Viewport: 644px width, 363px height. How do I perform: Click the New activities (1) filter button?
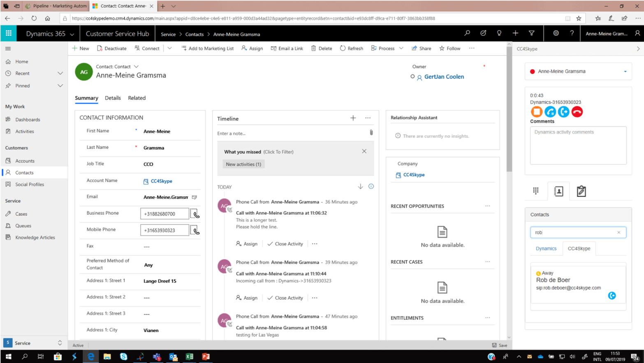pos(243,164)
